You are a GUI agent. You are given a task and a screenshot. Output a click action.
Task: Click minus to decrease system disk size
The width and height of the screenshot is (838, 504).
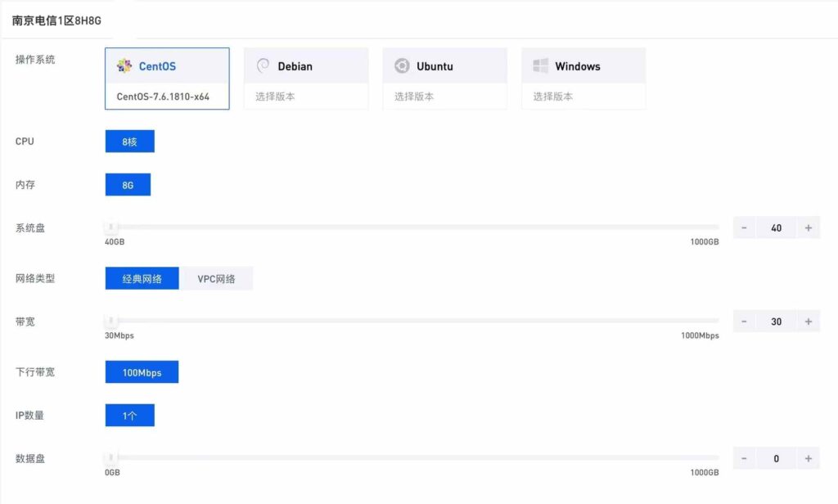point(744,228)
